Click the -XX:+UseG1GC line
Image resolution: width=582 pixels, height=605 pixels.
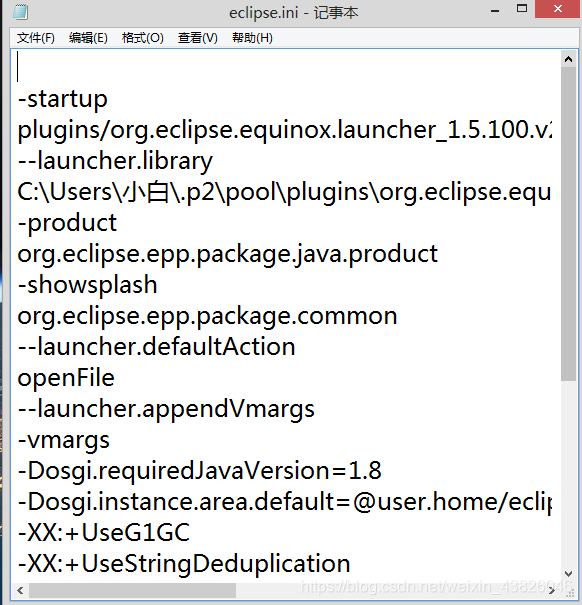[103, 533]
